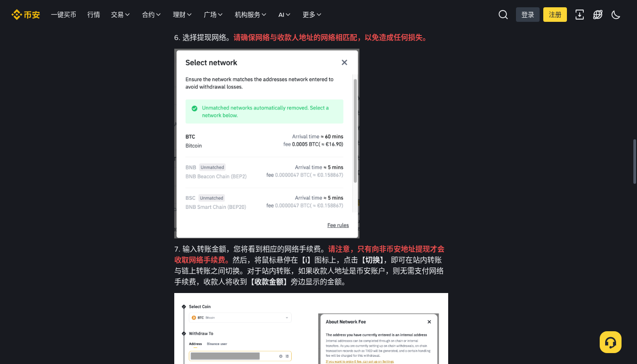The width and height of the screenshot is (637, 364).
Task: Open the Select Coin withdrawal screenshot image
Action: [311, 329]
